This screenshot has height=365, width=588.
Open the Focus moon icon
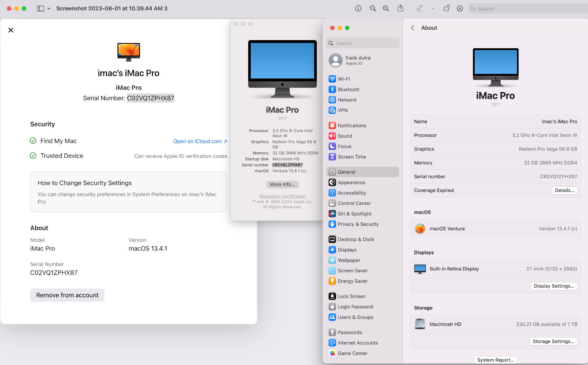332,146
